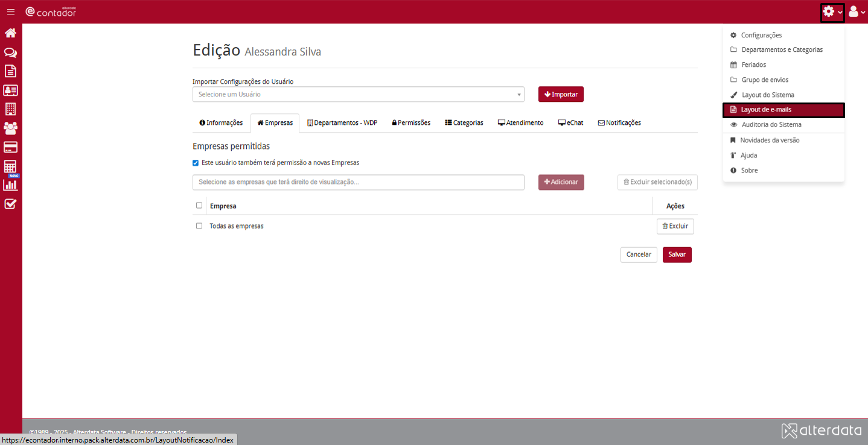Check the Todas as empresas row checkbox
868x445 pixels.
[199, 226]
